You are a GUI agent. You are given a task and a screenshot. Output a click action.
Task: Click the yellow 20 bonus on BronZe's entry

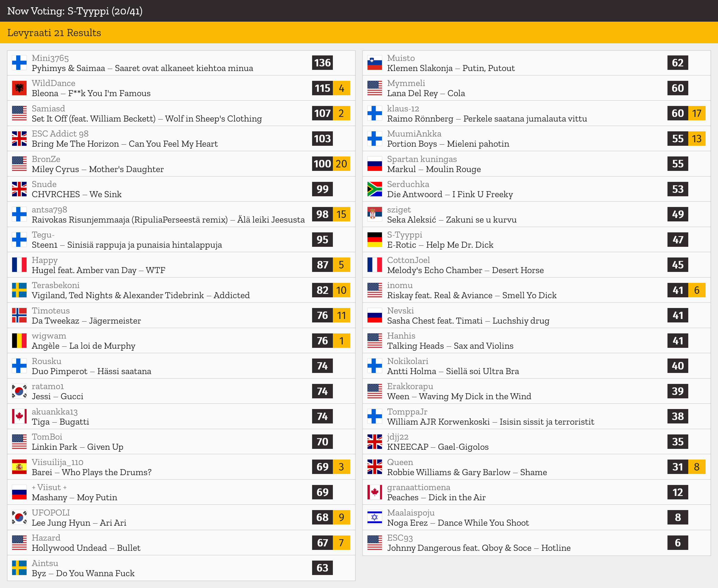pyautogui.click(x=341, y=164)
